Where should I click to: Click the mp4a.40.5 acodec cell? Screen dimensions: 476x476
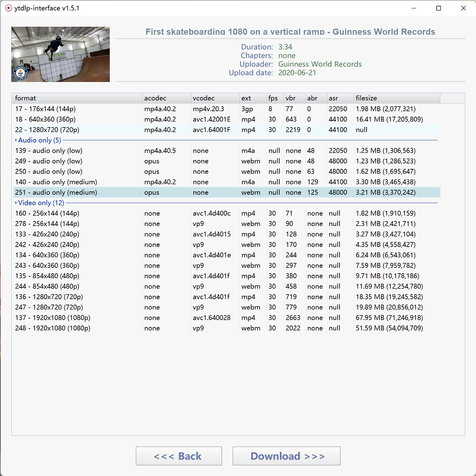[160, 151]
